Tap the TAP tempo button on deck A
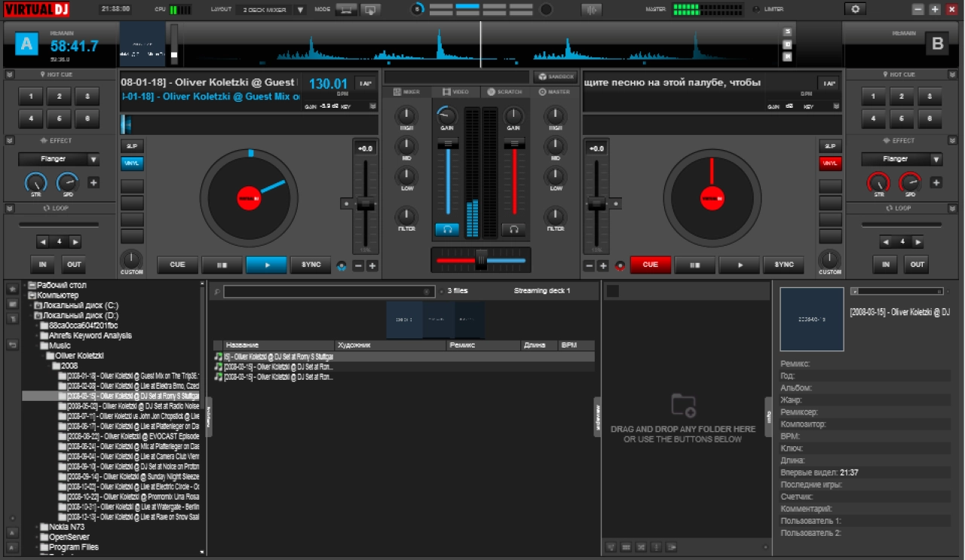The height and width of the screenshot is (560, 965). [x=365, y=83]
